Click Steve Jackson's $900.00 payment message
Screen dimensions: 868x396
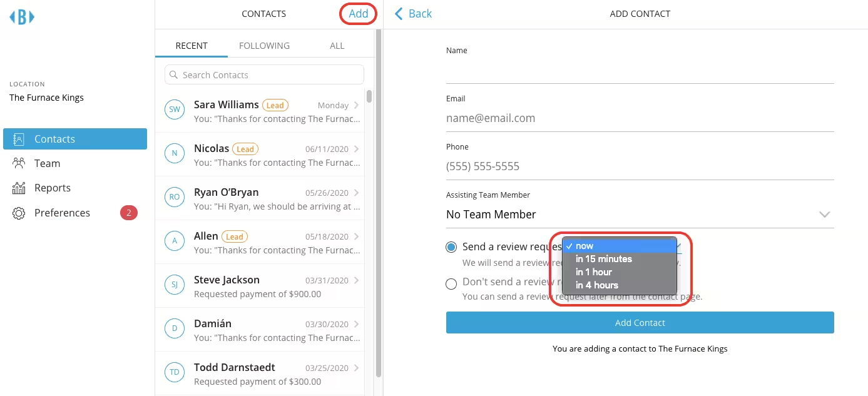click(258, 294)
